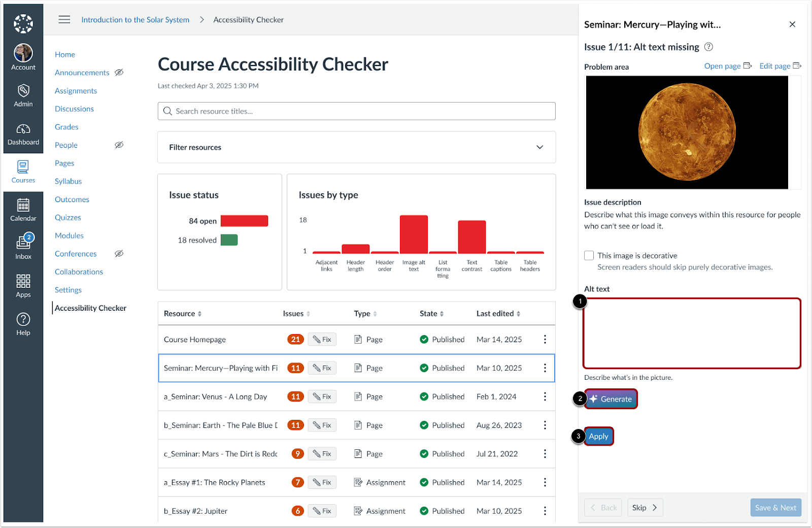Check 'This image is decorative' checkbox
This screenshot has width=812, height=528.
589,255
